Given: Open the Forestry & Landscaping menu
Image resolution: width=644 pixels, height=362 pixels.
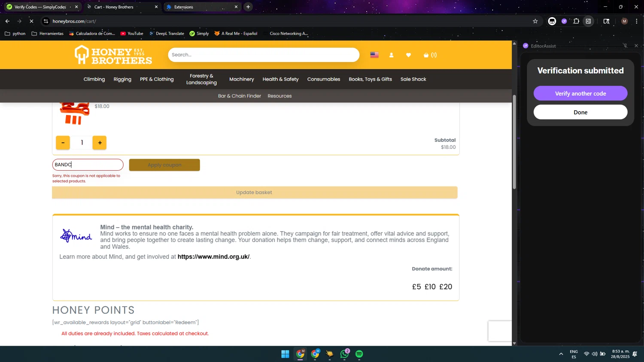Looking at the screenshot, I should (x=201, y=79).
